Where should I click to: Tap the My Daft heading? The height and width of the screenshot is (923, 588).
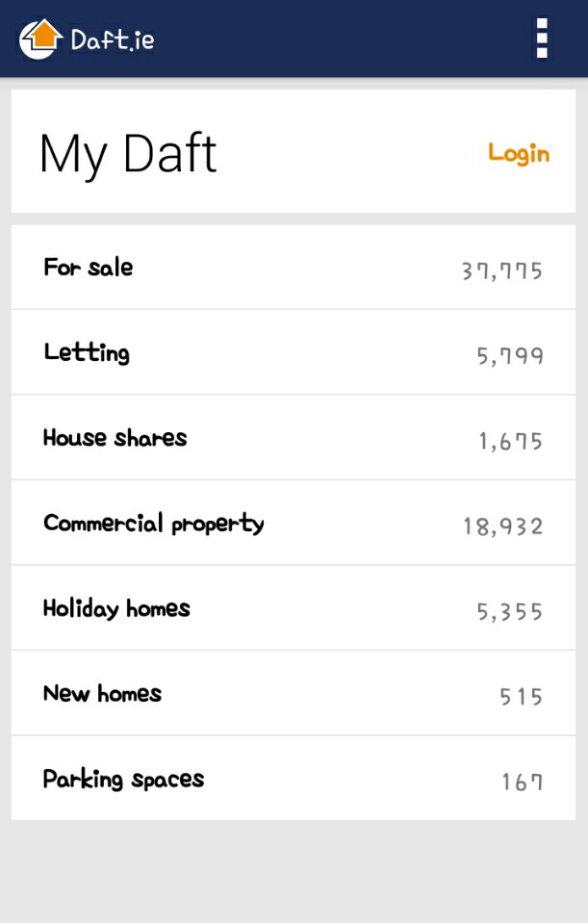[128, 154]
